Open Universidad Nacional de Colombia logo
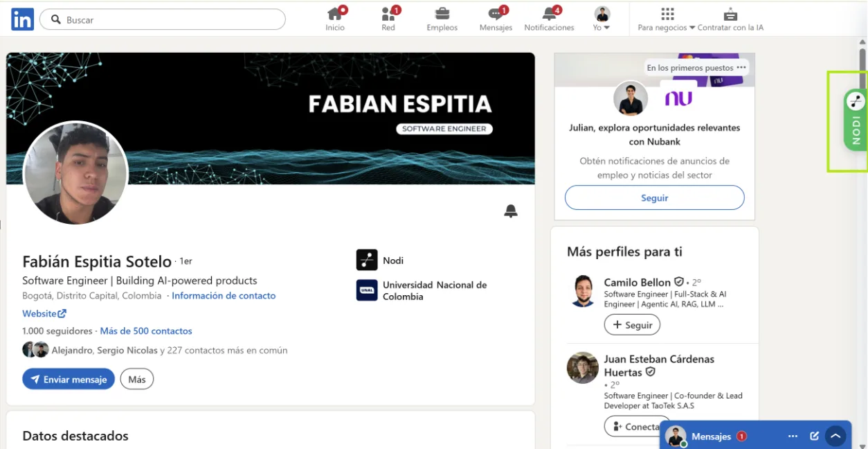The image size is (868, 449). click(x=367, y=290)
